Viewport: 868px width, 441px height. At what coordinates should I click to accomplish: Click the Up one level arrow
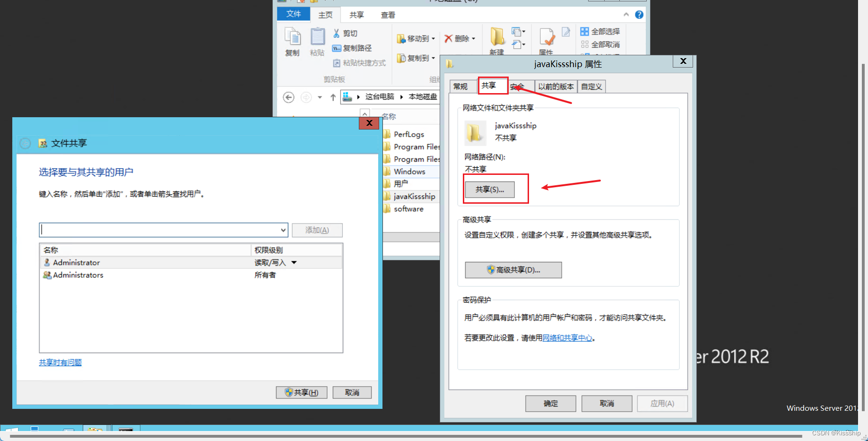[333, 97]
